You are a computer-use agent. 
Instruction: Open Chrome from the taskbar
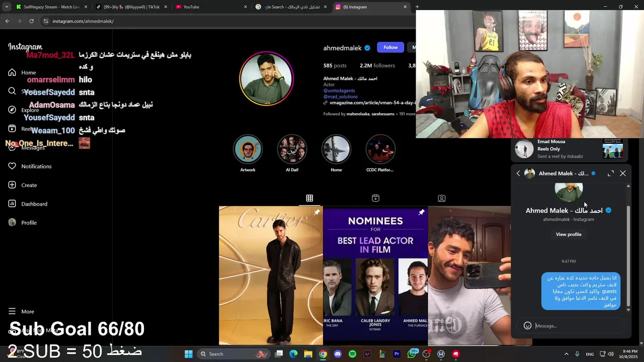(323, 354)
